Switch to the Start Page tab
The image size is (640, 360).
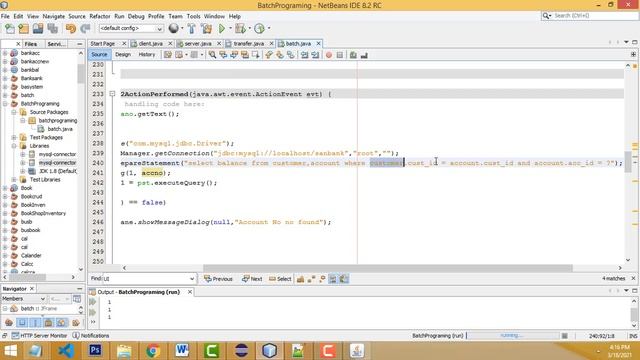[x=103, y=43]
